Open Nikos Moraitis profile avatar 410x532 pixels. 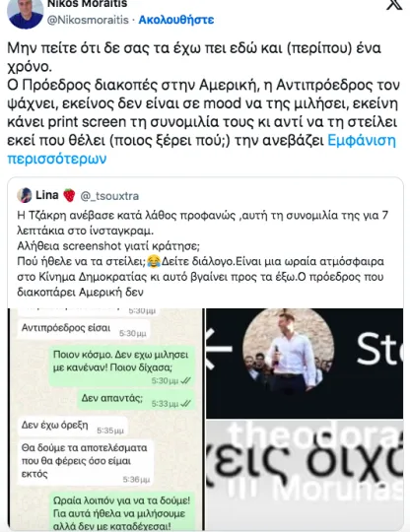click(25, 14)
